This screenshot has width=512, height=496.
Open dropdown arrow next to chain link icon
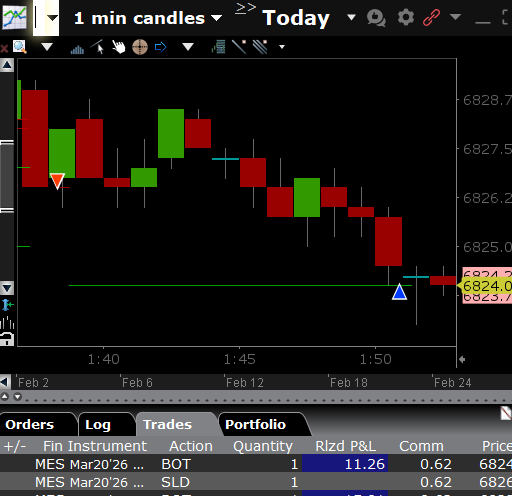pos(455,16)
